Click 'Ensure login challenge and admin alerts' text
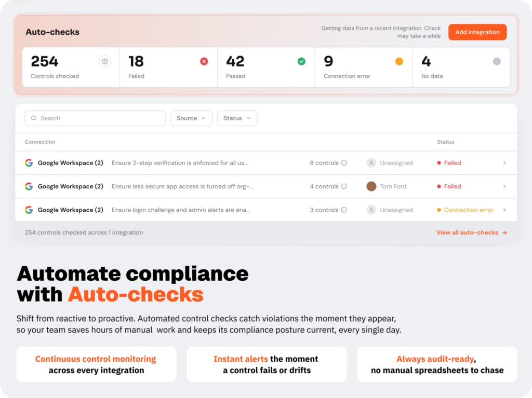The image size is (532, 398). [x=181, y=210]
